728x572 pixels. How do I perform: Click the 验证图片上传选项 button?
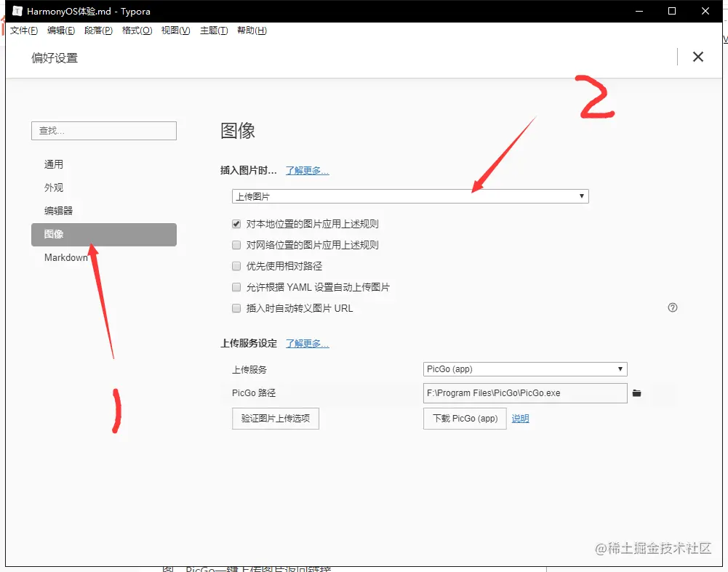coord(276,419)
